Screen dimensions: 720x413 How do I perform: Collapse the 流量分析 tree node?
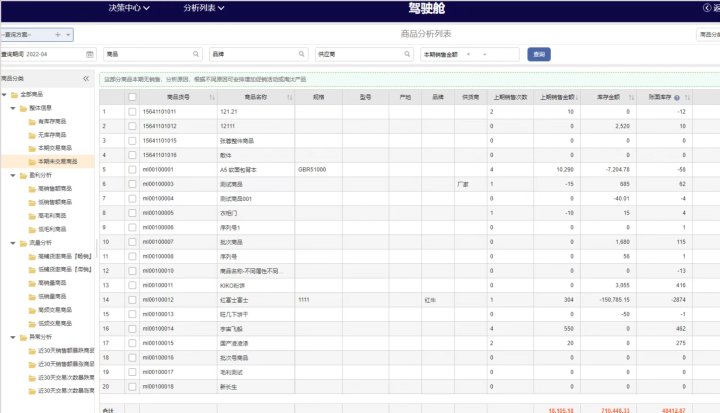12,242
